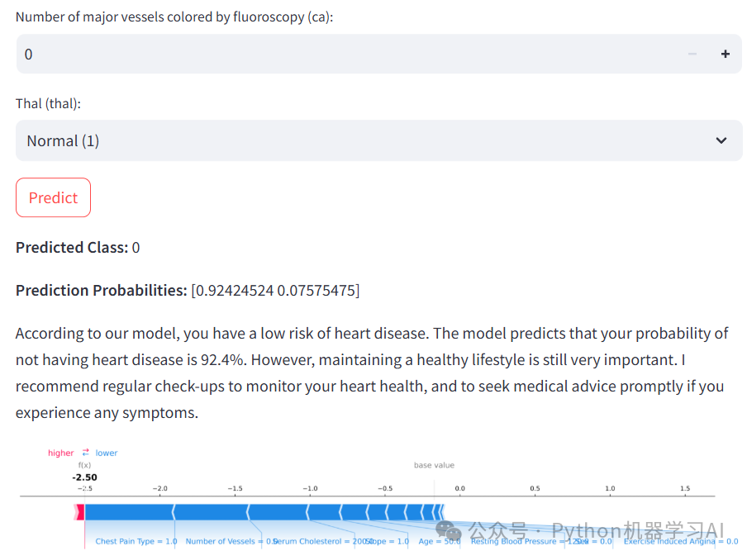Click the minus stepper for vessels count
The height and width of the screenshot is (560, 747).
692,55
